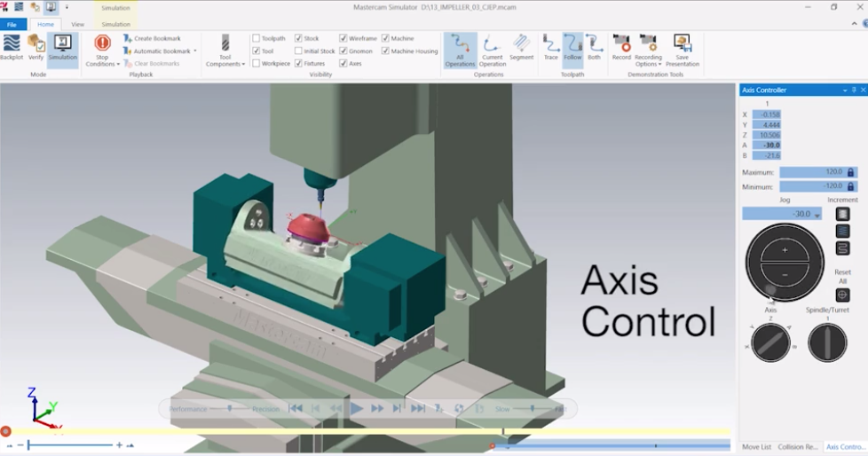Toggle Machine Housing checkbox
This screenshot has width=868, height=456.
385,51
